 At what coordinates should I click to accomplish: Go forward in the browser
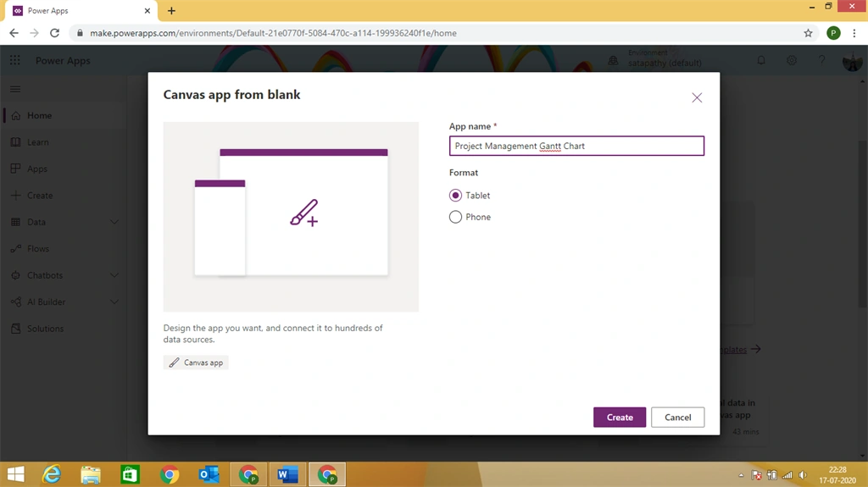(x=34, y=33)
